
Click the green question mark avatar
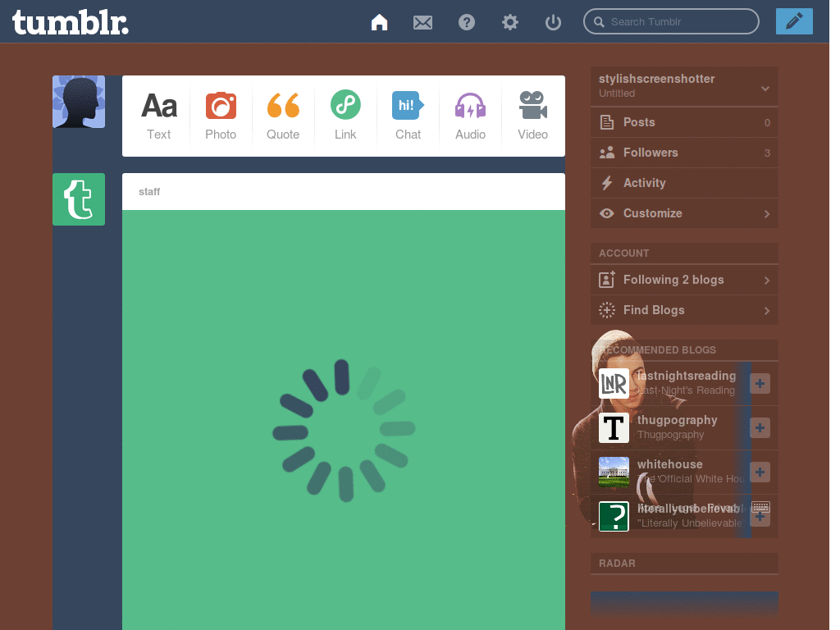(x=614, y=517)
